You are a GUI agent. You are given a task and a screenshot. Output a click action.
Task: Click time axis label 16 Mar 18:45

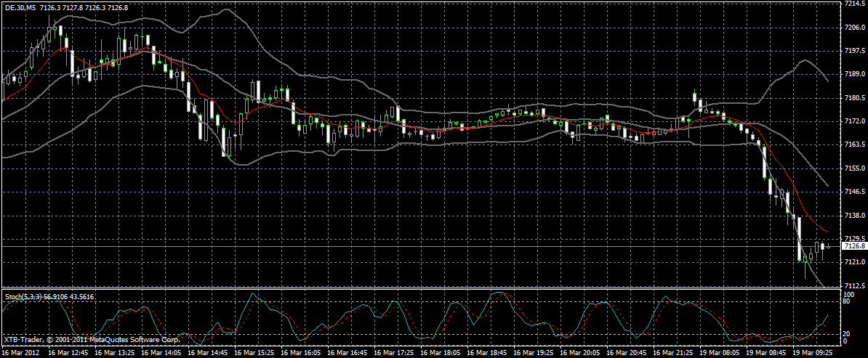[x=486, y=352]
